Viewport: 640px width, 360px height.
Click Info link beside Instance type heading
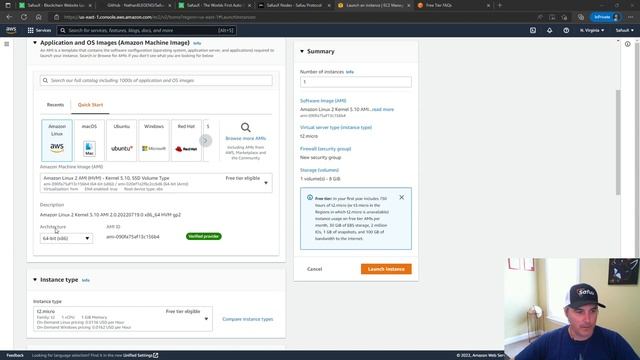tap(86, 280)
